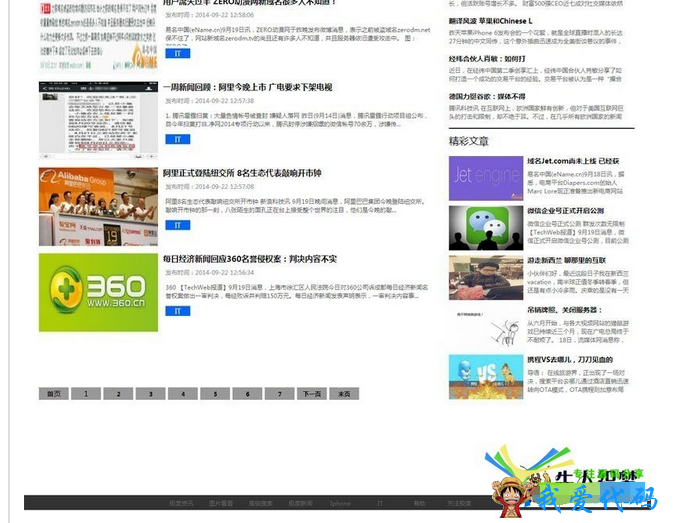The width and height of the screenshot is (675, 523).
Task: Open sidebar article 翻译风波 苹果和Chinese L
Action: pyautogui.click(x=490, y=21)
